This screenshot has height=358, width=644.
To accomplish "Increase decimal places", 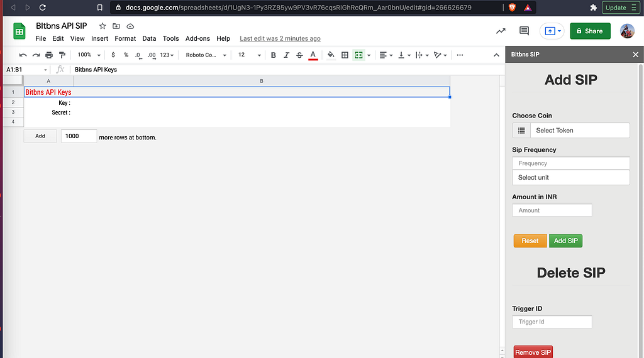I will coord(152,55).
